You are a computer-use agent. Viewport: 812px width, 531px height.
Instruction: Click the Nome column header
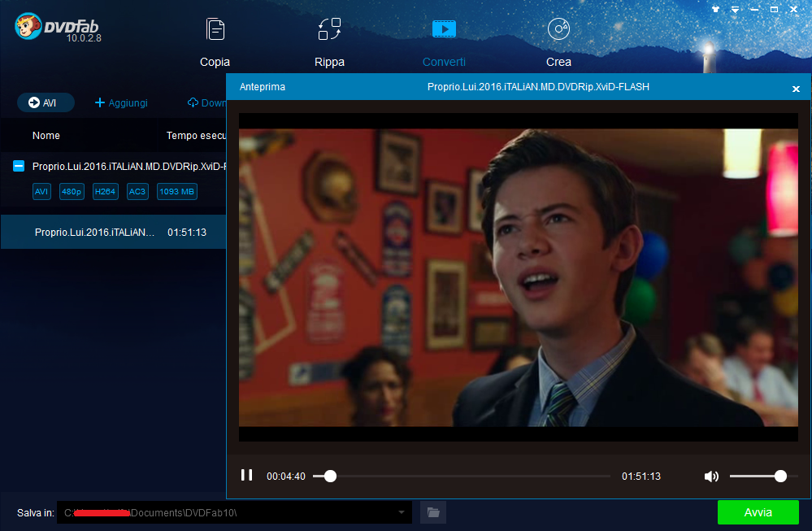pos(46,135)
